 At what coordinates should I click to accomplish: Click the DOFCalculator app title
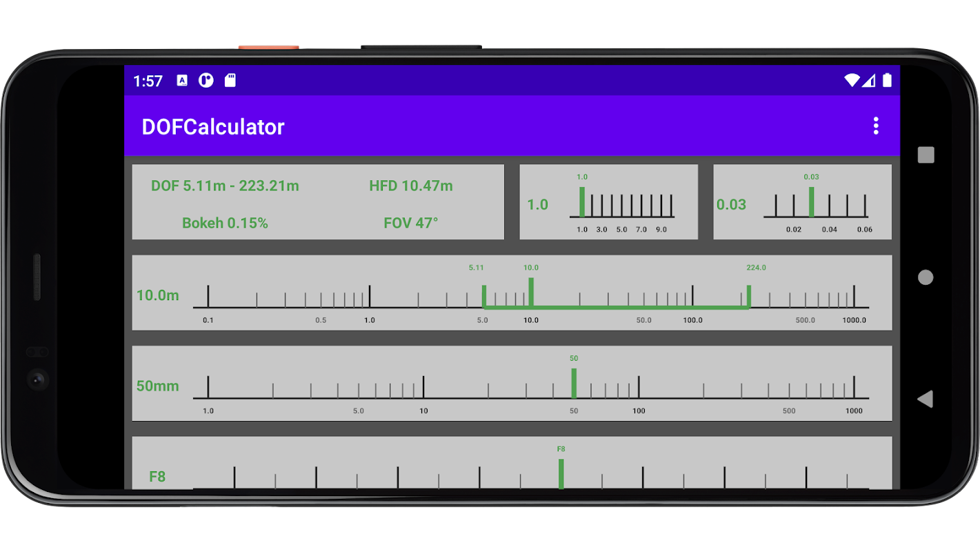point(213,127)
